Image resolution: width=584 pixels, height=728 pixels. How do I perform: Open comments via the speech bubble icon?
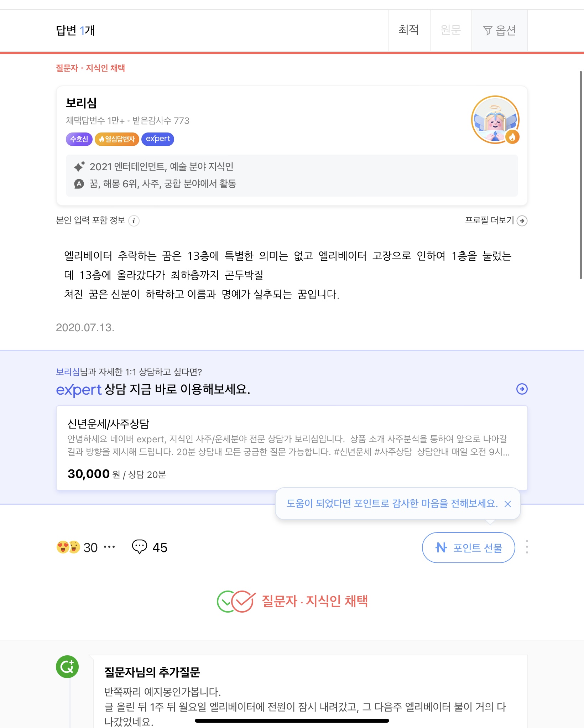click(x=139, y=547)
